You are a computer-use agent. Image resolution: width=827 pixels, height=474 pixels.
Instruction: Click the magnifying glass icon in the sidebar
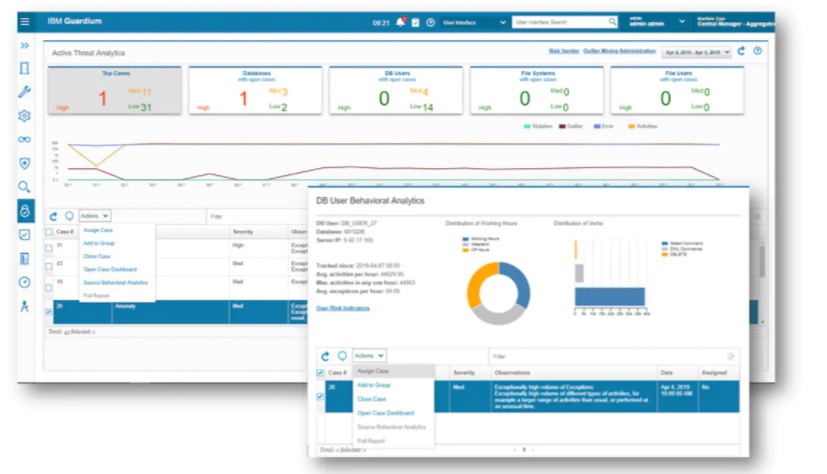(x=25, y=187)
